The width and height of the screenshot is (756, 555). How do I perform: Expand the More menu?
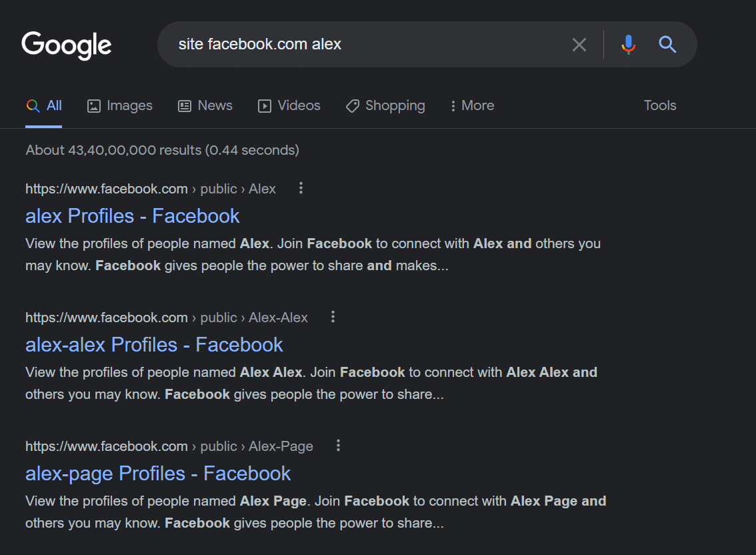(x=472, y=105)
